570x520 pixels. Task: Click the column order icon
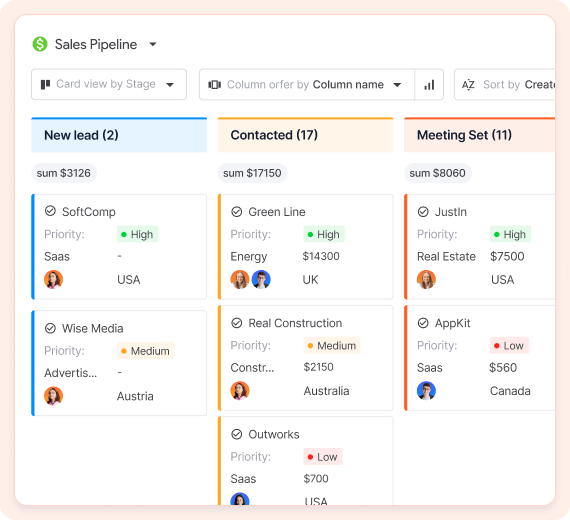coord(214,85)
